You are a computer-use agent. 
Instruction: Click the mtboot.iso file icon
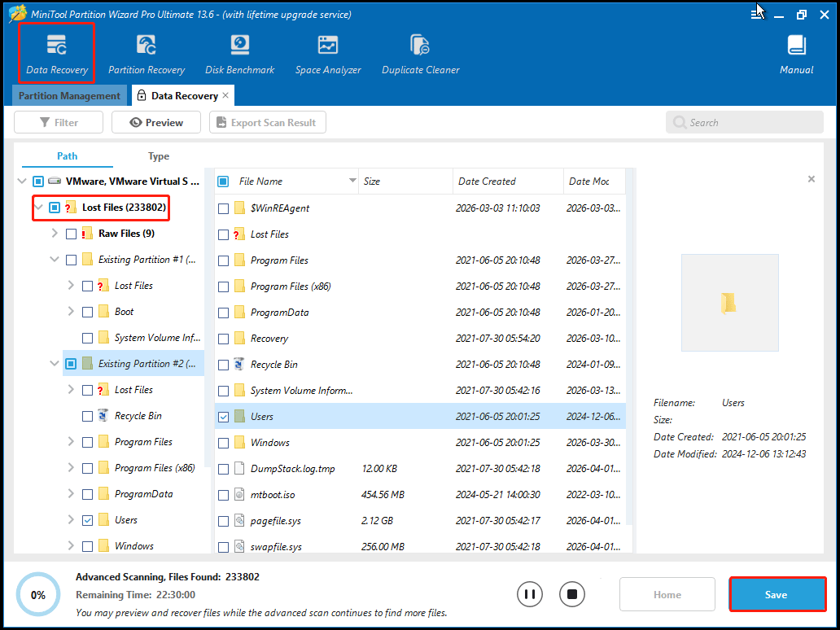(239, 494)
